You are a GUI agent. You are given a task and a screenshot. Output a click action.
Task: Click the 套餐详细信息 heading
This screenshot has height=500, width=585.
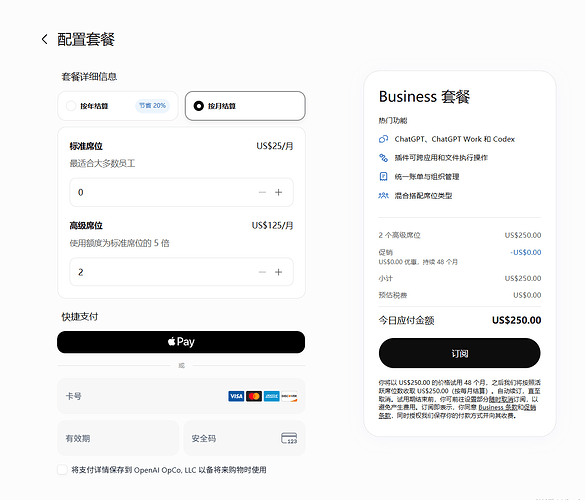coord(89,77)
